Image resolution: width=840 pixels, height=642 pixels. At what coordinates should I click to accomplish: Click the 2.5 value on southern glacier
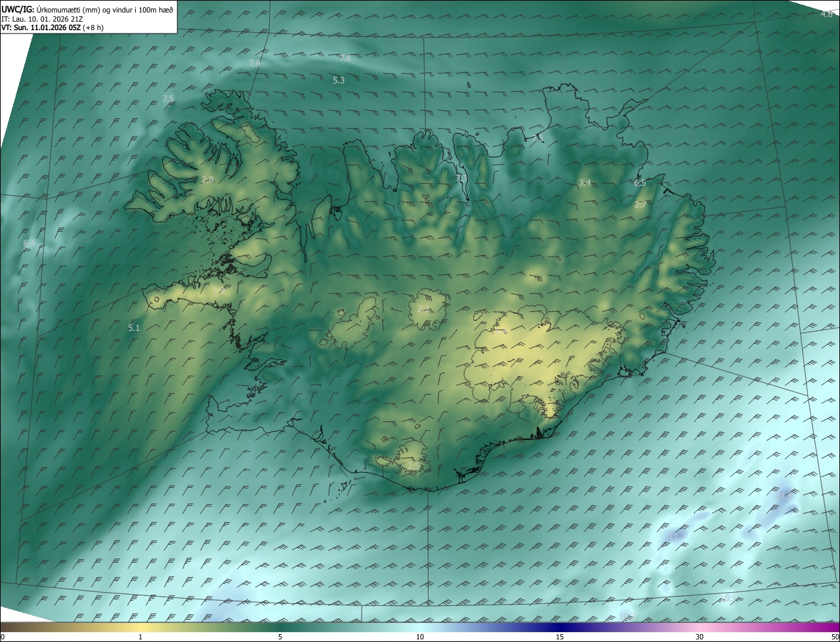click(413, 465)
